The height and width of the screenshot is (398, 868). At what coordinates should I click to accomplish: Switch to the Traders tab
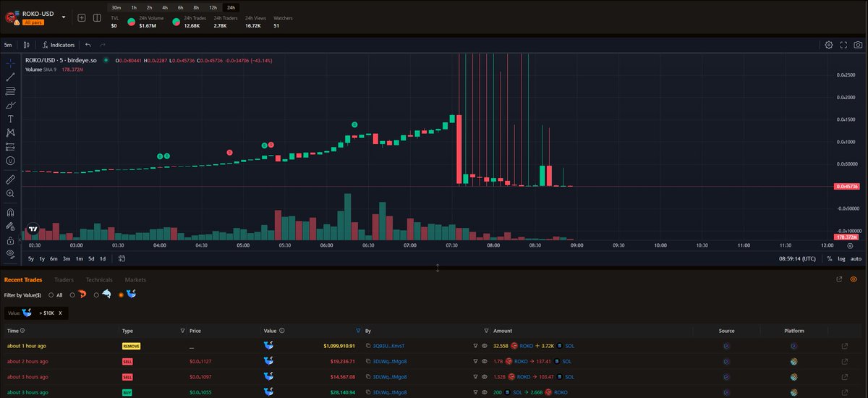[x=64, y=279]
